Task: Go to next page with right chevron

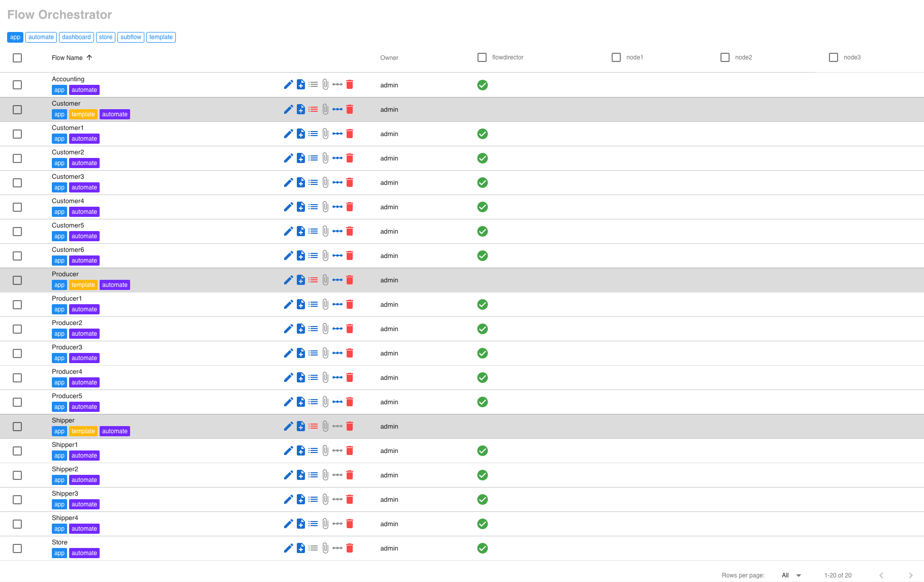Action: pyautogui.click(x=910, y=575)
